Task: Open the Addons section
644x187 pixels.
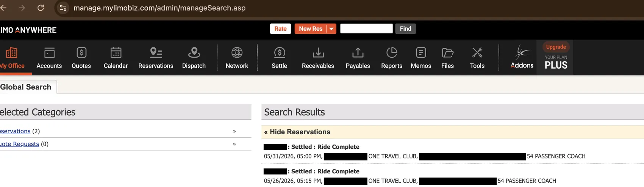Action: [522, 58]
